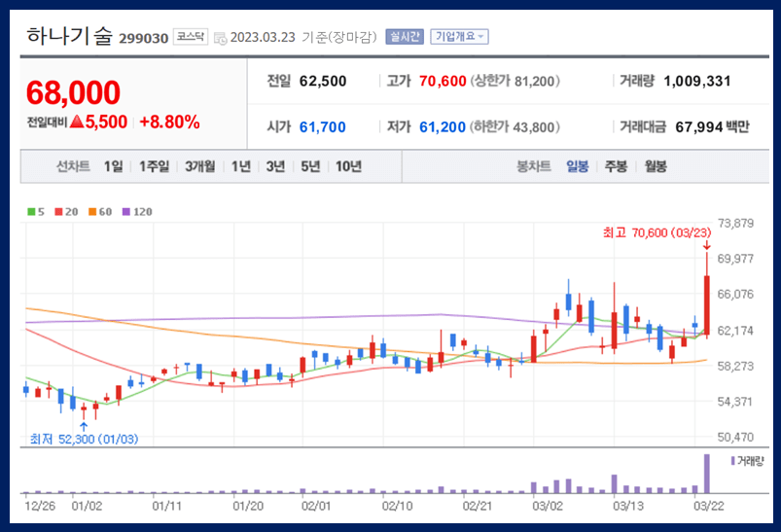Click the calendar icon before the date
This screenshot has width=781, height=532.
[220, 38]
